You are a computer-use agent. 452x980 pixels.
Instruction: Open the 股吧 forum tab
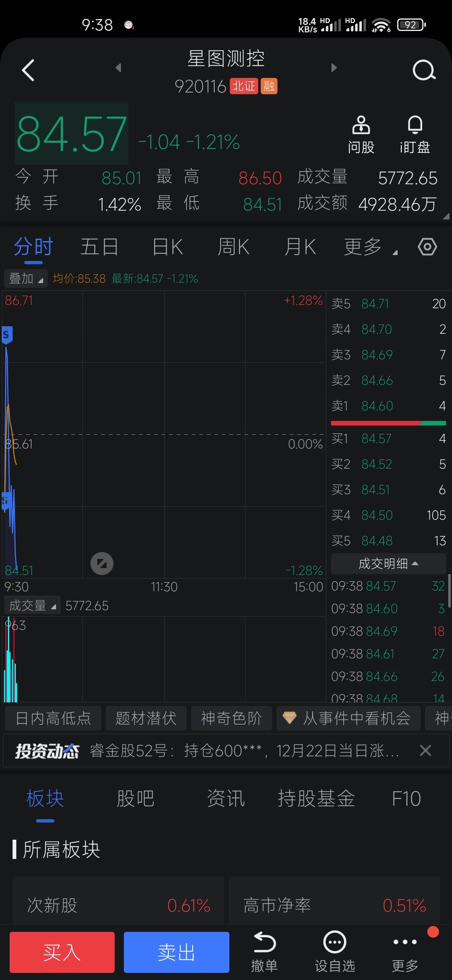click(x=136, y=799)
